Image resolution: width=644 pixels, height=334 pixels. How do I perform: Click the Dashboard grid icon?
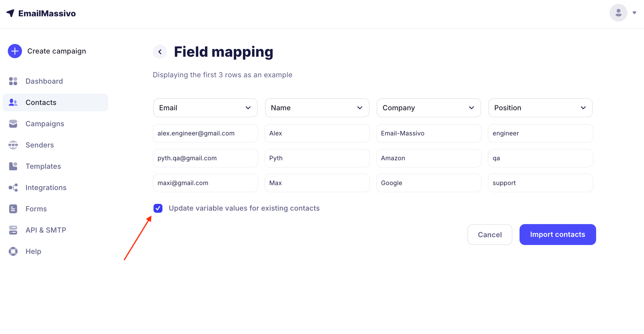click(13, 81)
